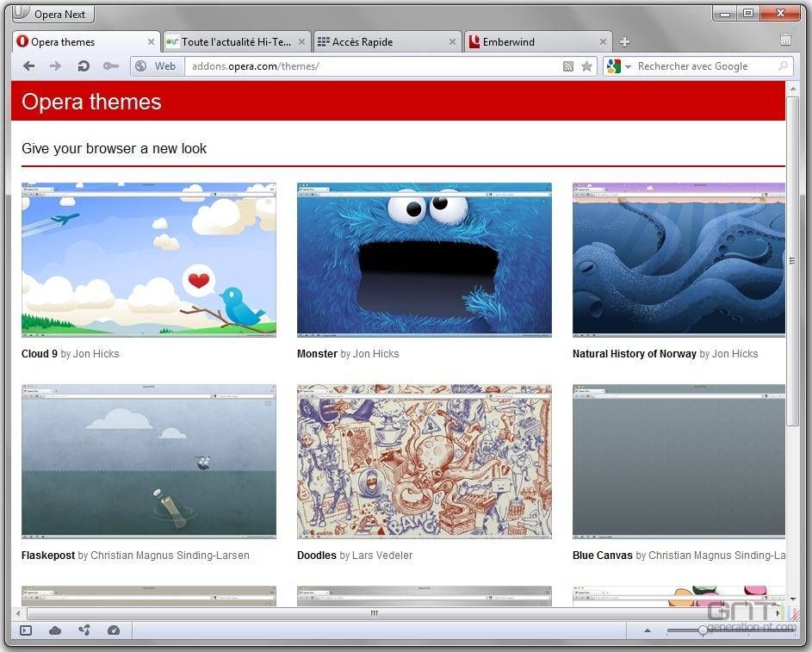Go back to previous page
Screen dimensions: 812x652
coord(29,66)
